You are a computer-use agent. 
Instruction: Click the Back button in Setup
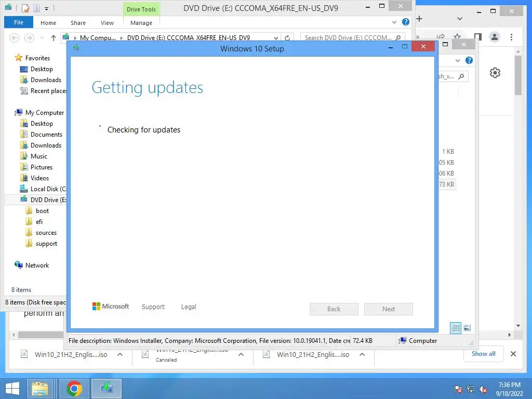pos(334,309)
